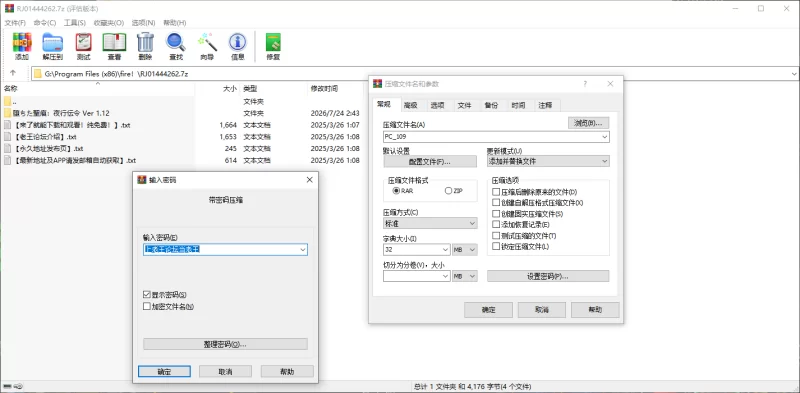Toggle 创建自解压格式压缩文件 checkbox

496,203
